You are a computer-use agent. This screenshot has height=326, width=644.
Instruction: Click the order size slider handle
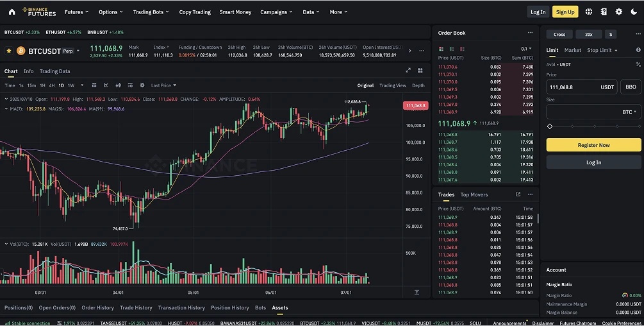click(x=550, y=126)
